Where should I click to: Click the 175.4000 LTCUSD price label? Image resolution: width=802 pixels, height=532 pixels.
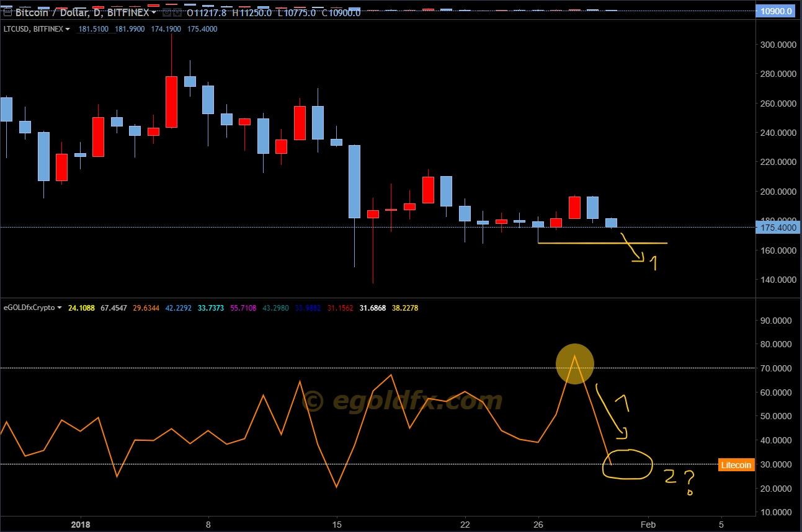778,228
